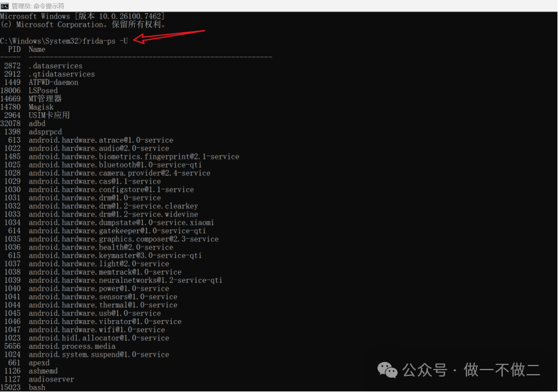This screenshot has width=558, height=392.
Task: Click android.hardware.health@2.0-service entry
Action: tap(101, 247)
